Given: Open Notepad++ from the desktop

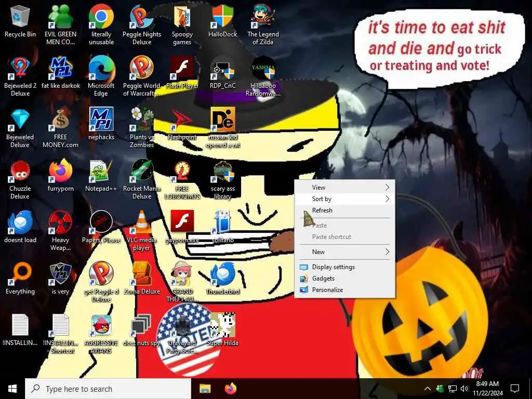Looking at the screenshot, I should (101, 176).
